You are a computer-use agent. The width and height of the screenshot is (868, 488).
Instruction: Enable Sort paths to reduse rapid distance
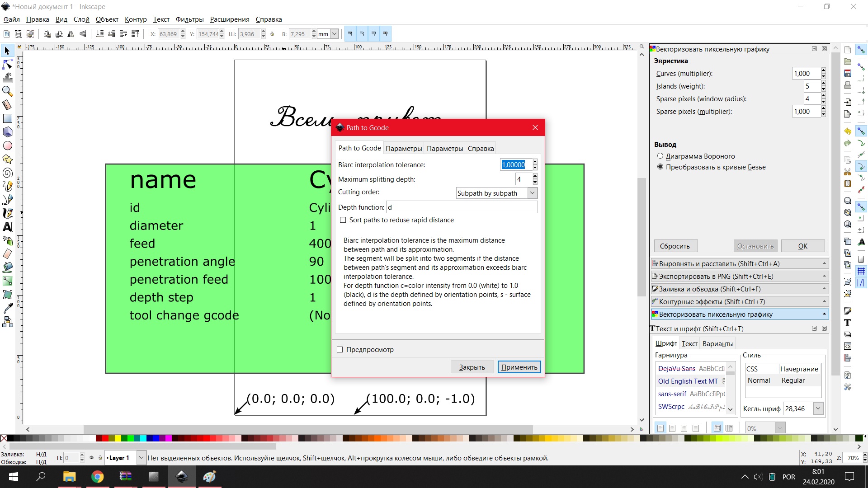click(x=343, y=220)
